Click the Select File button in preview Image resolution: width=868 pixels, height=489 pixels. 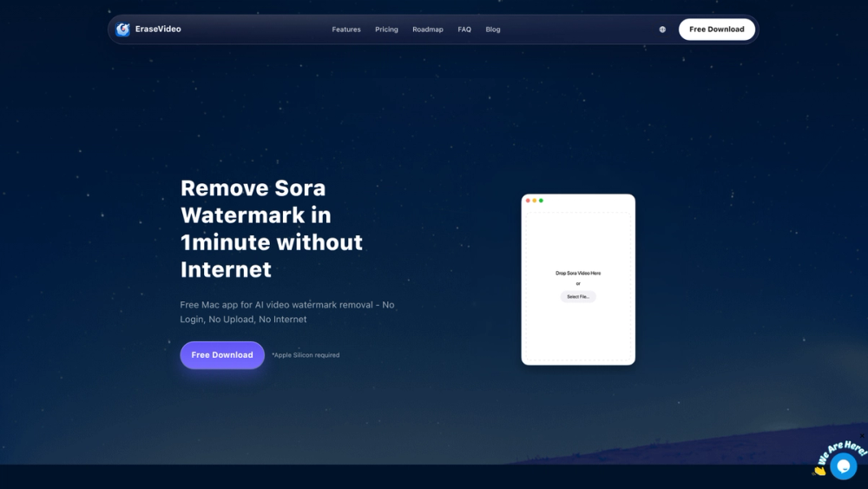tap(578, 297)
